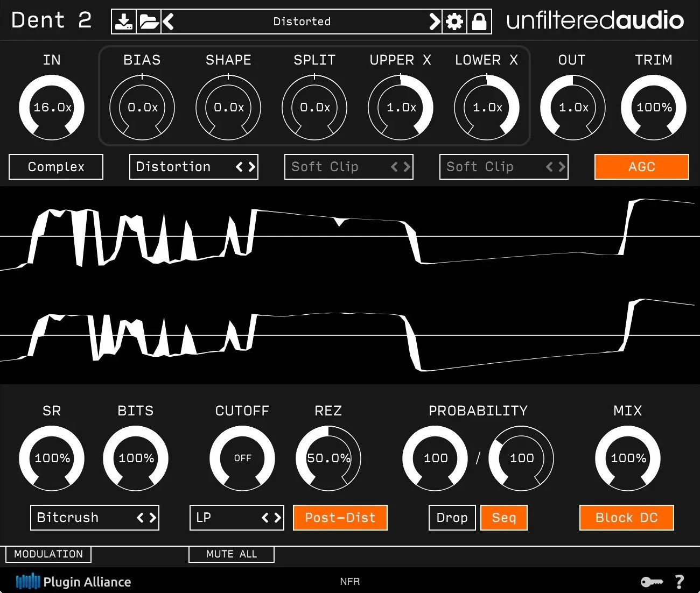Click the Distortion selector next arrow
The image size is (700, 593).
click(x=251, y=167)
